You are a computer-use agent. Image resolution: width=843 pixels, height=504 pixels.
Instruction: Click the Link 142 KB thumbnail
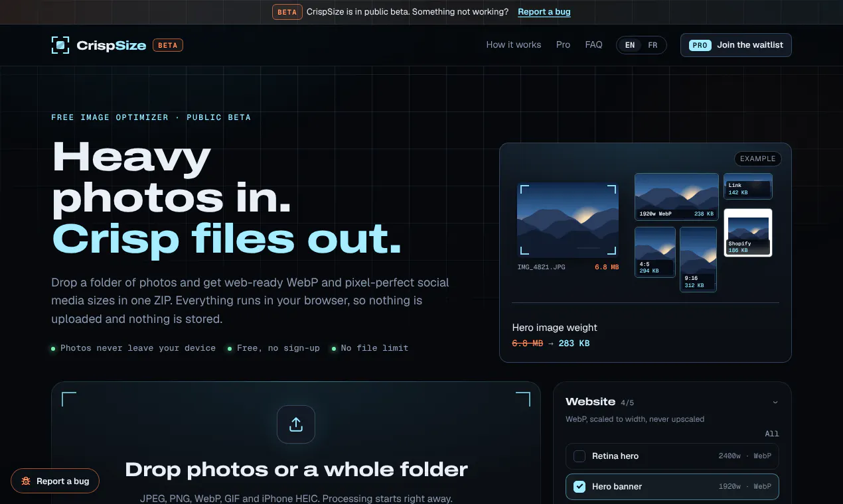click(748, 186)
